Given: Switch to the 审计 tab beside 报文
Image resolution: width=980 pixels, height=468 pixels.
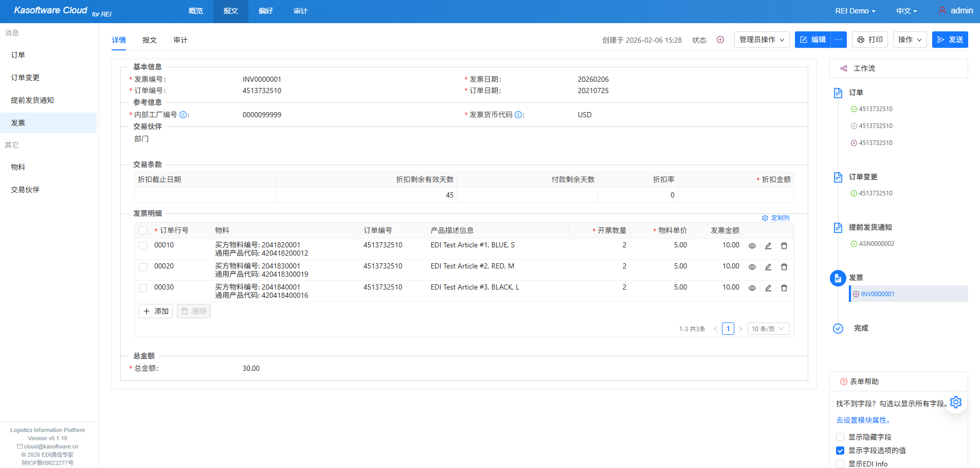Looking at the screenshot, I should (180, 40).
